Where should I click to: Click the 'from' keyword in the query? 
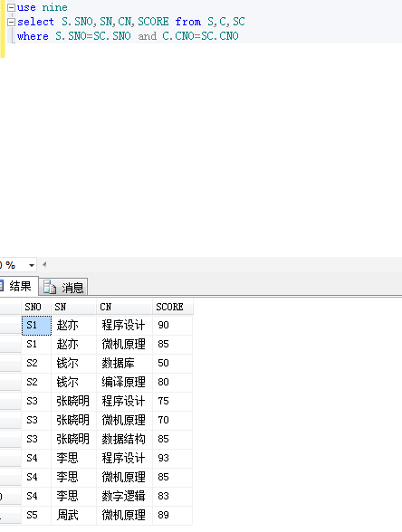pos(188,22)
